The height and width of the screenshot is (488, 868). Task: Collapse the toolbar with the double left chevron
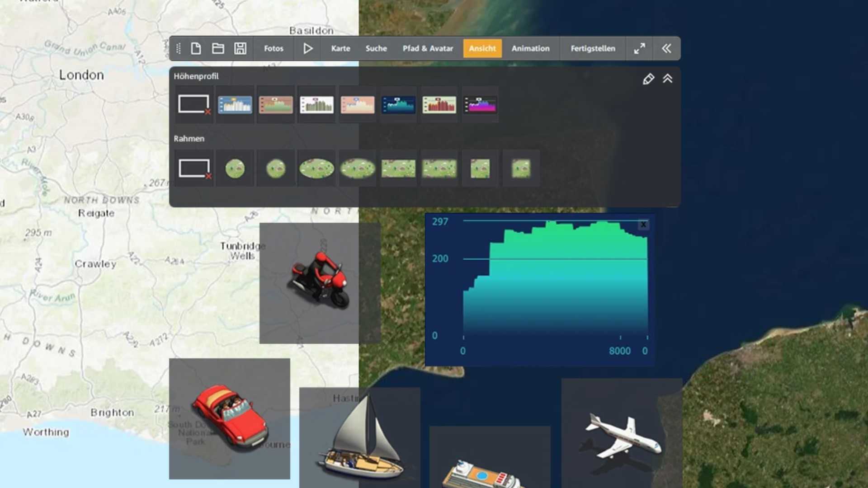(666, 48)
